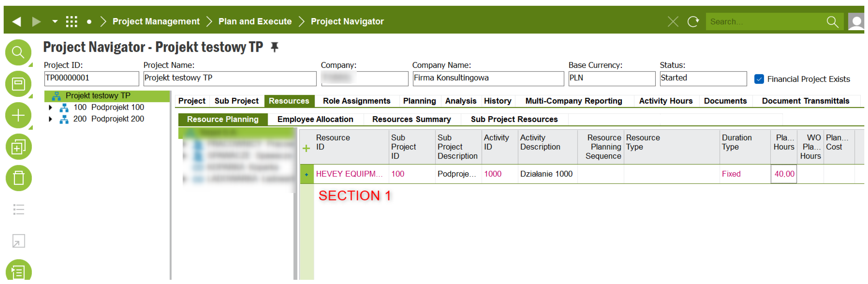This screenshot has width=868, height=284.
Task: Click the Duplicate record icon in sidebar
Action: tap(18, 147)
